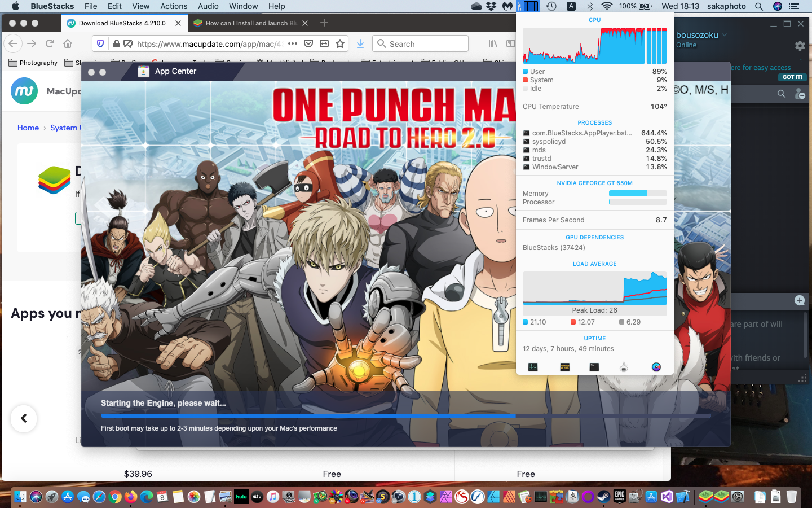
Task: Click Home breadcrumb link on MacUpdate
Action: pyautogui.click(x=28, y=128)
